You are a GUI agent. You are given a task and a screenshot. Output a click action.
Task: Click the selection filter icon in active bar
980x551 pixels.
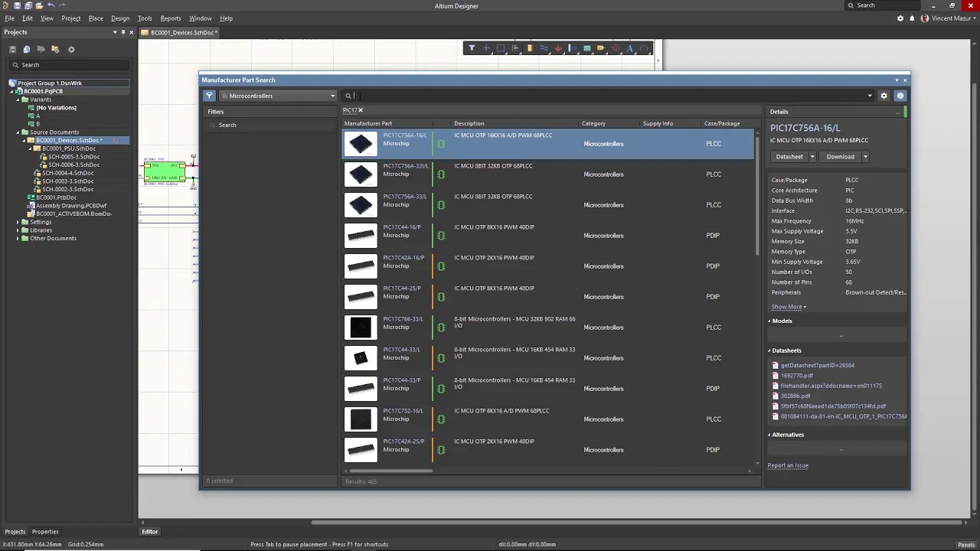click(472, 48)
